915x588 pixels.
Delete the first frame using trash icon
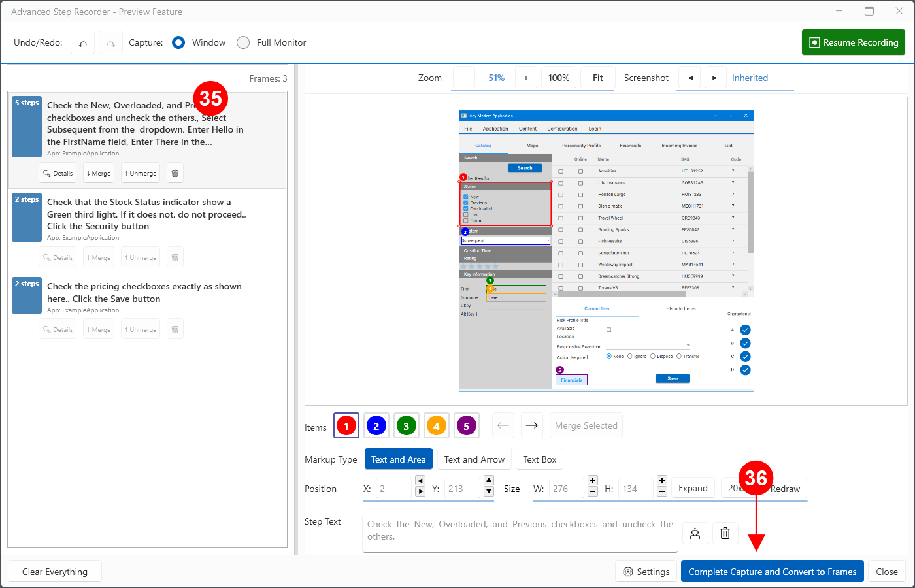coord(175,173)
